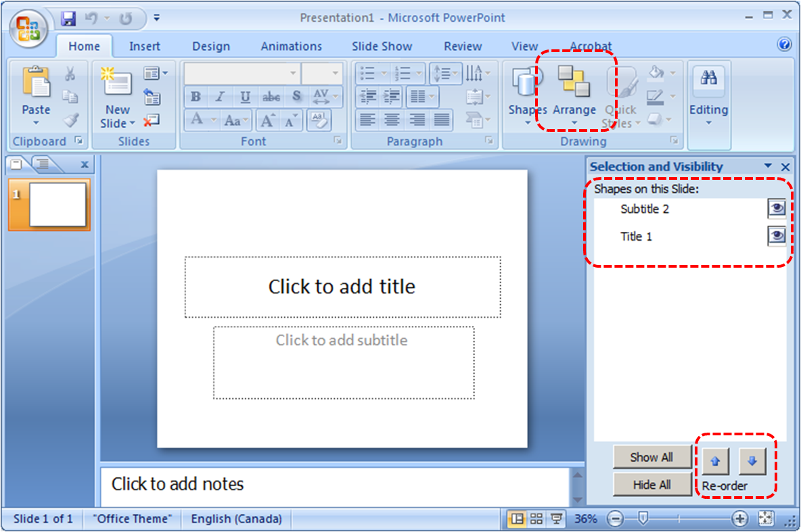801x532 pixels.
Task: Switch to Slide Sorter view
Action: [x=536, y=518]
